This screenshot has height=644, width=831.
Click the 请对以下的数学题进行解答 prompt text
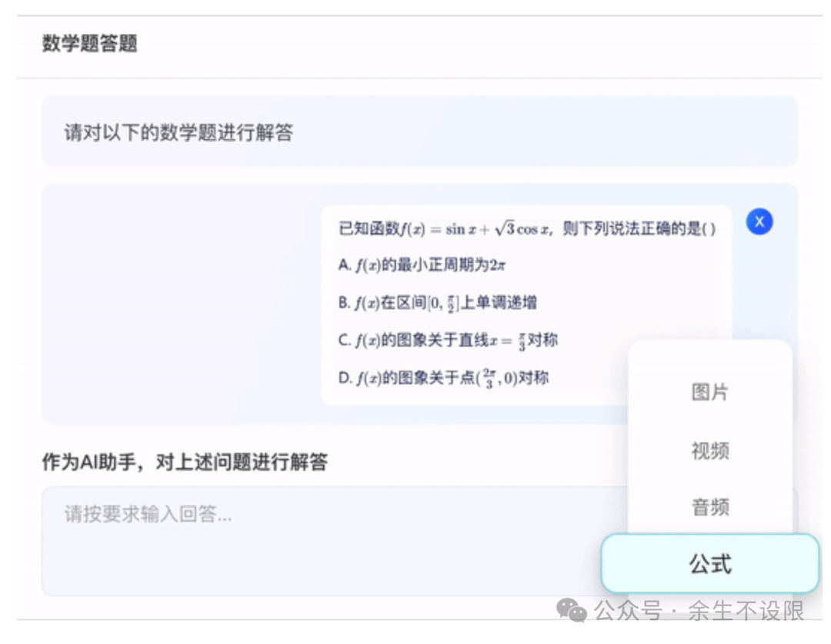click(179, 132)
